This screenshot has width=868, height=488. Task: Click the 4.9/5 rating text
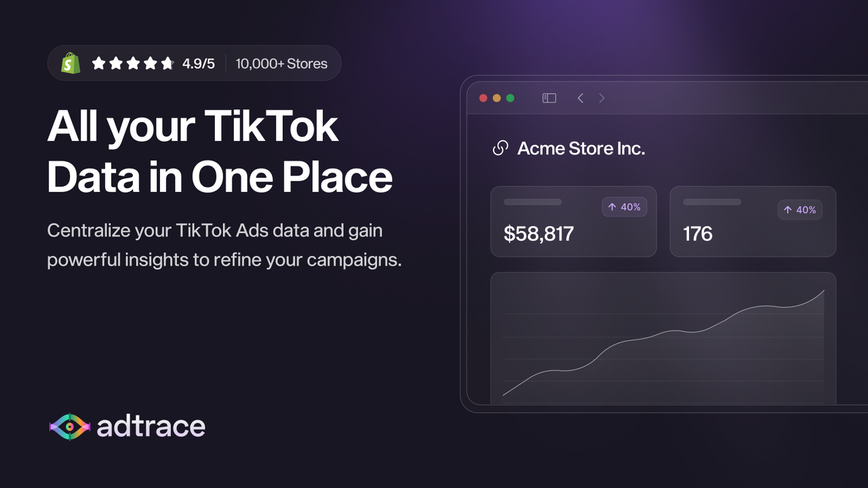pyautogui.click(x=199, y=64)
